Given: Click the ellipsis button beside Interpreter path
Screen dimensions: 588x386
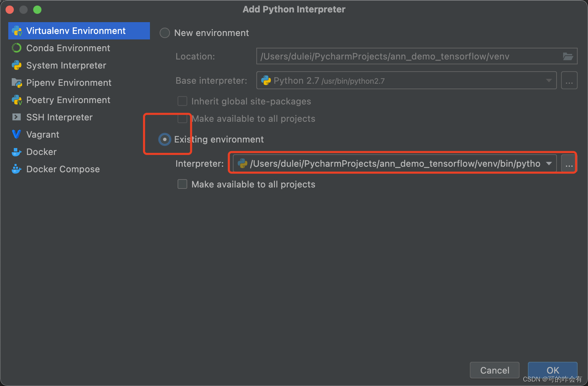Looking at the screenshot, I should click(569, 164).
